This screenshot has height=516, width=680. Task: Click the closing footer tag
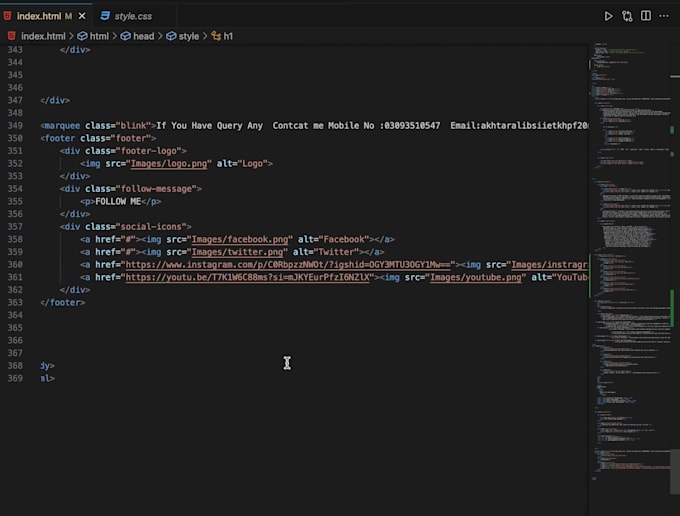[63, 303]
